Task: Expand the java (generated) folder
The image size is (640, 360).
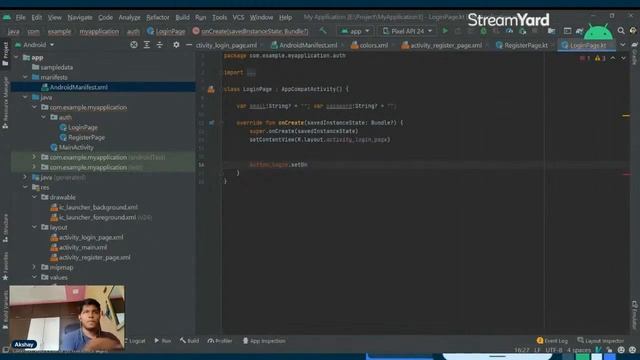Action: 26,177
